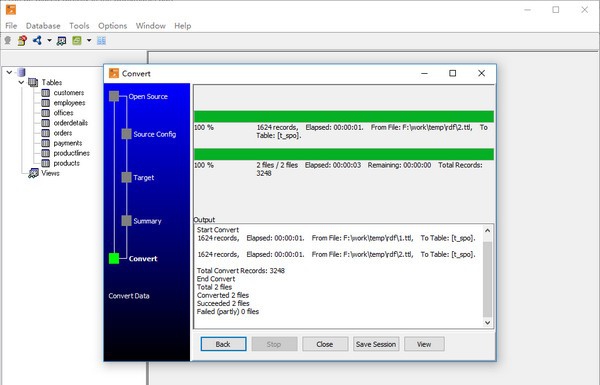Screen dimensions: 600x385
Task: Click the Open Source step label
Action: point(148,96)
